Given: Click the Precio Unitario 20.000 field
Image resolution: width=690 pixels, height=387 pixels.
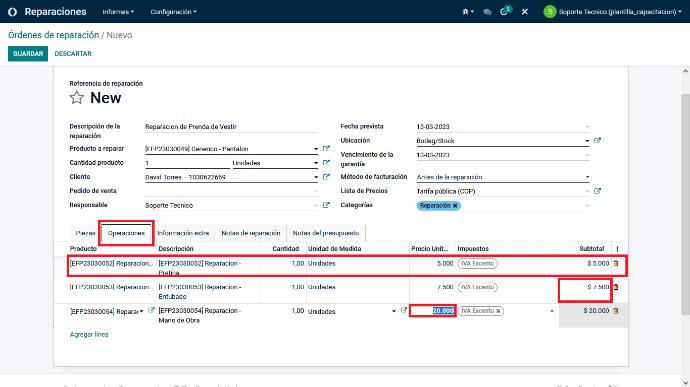Looking at the screenshot, I should pyautogui.click(x=433, y=311).
